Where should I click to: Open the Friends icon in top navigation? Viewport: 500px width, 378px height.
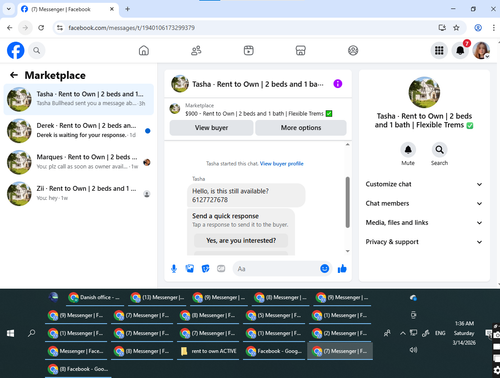[x=196, y=50]
